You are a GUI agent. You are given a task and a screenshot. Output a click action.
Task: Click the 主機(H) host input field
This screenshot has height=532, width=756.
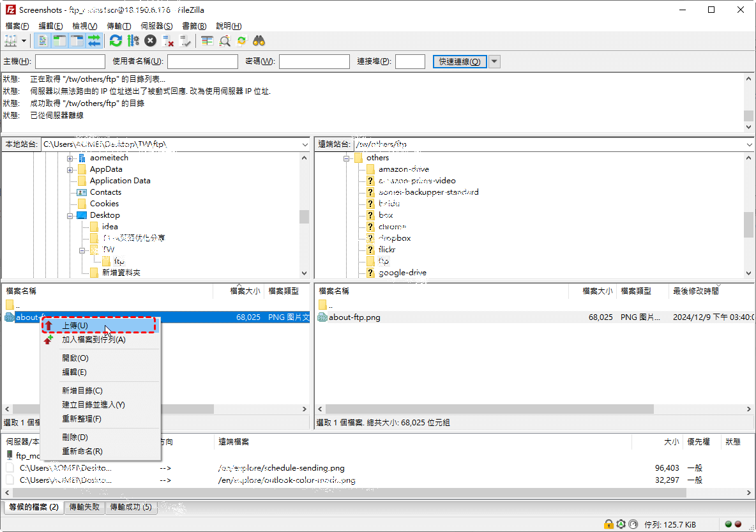pyautogui.click(x=70, y=61)
